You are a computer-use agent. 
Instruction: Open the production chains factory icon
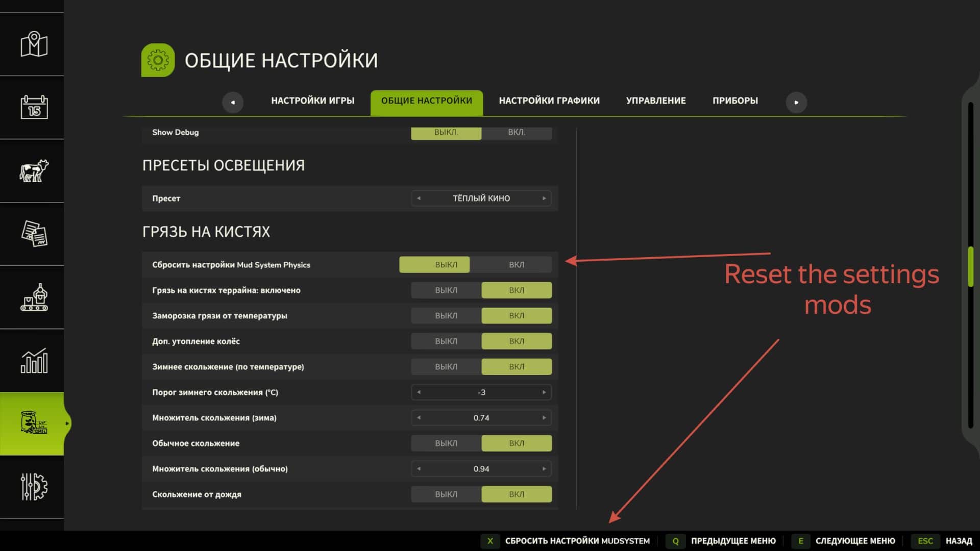(34, 297)
